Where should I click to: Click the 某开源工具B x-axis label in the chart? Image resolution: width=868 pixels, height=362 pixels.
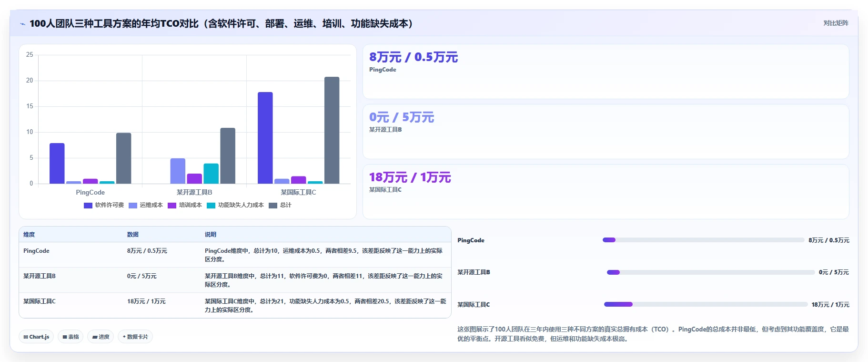tap(194, 192)
